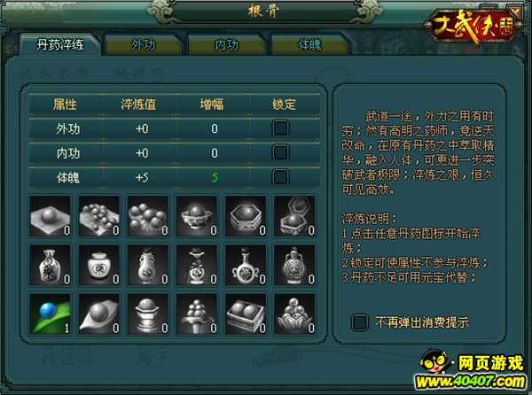Screen dimensions: 532x395
Task: Select the two pills in rectangular box
Action: 246,314
